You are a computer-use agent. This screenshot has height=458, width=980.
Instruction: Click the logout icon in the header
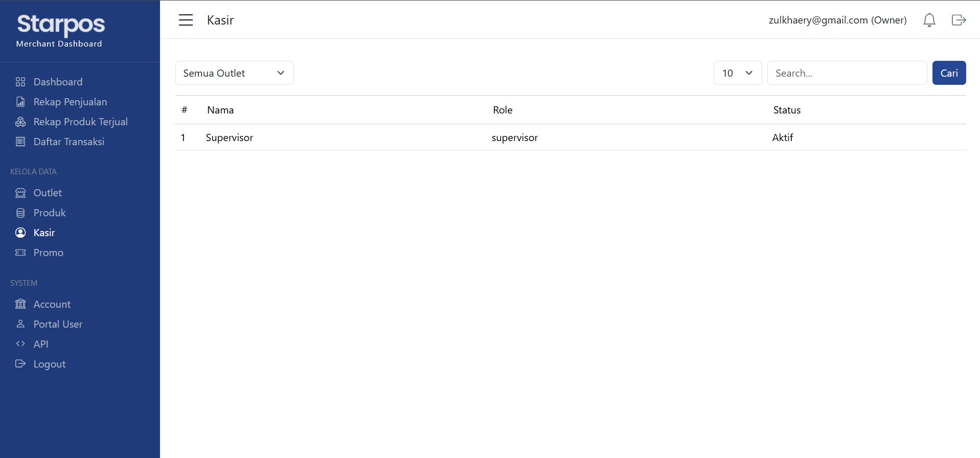pyautogui.click(x=959, y=20)
